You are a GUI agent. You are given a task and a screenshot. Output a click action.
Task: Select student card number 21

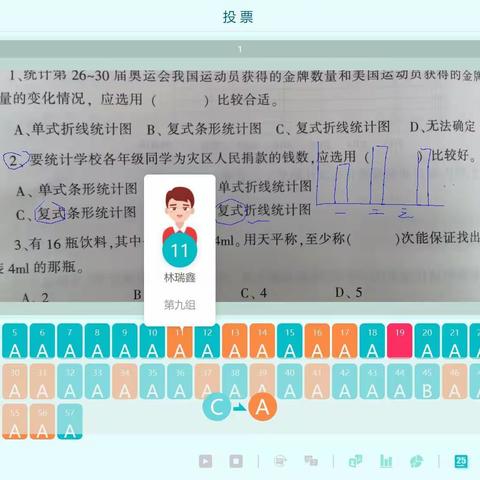click(x=455, y=341)
